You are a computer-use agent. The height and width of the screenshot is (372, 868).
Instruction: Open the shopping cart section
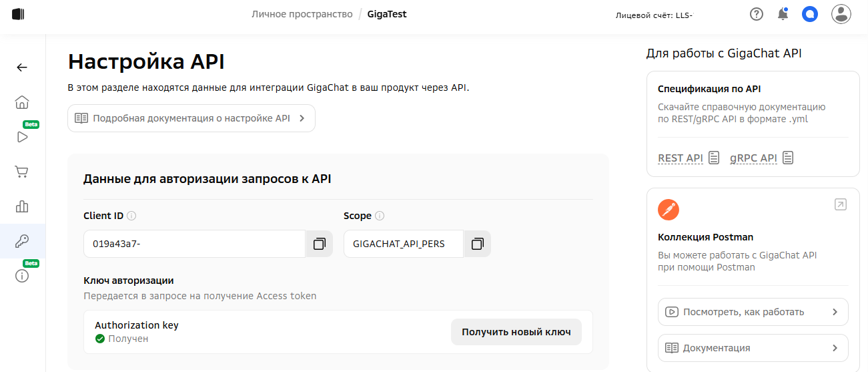(x=22, y=172)
